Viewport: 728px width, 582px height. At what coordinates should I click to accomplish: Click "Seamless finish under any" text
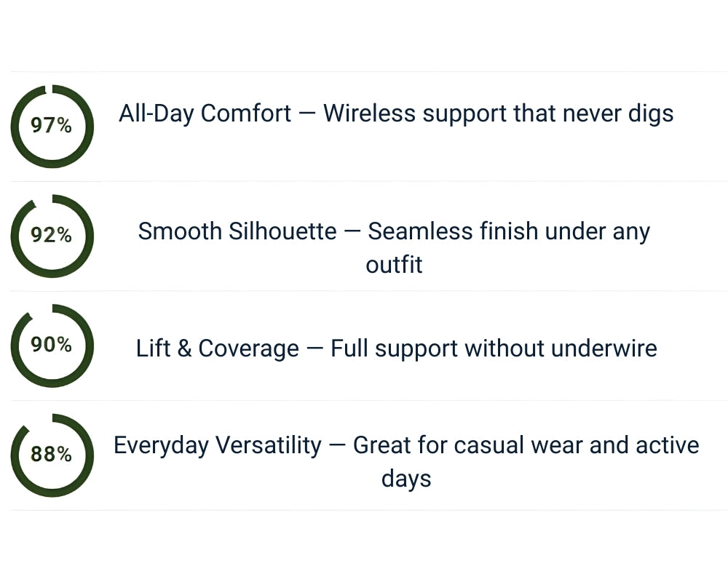tap(509, 231)
